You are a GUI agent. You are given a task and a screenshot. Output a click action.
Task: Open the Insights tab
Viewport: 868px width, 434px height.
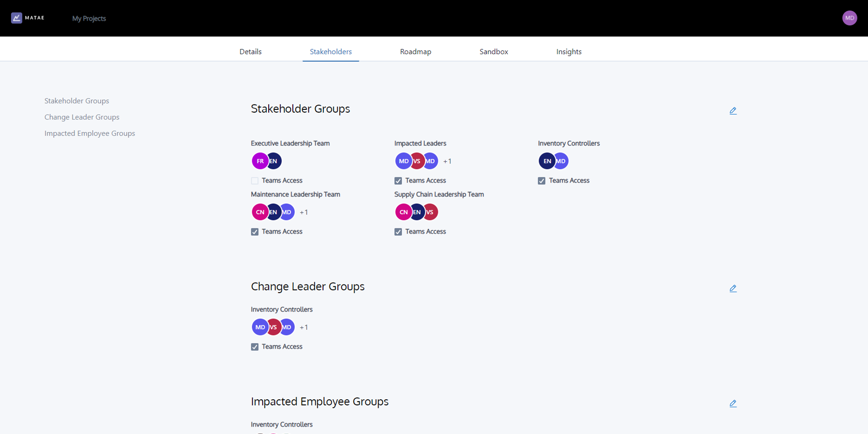[x=568, y=52]
